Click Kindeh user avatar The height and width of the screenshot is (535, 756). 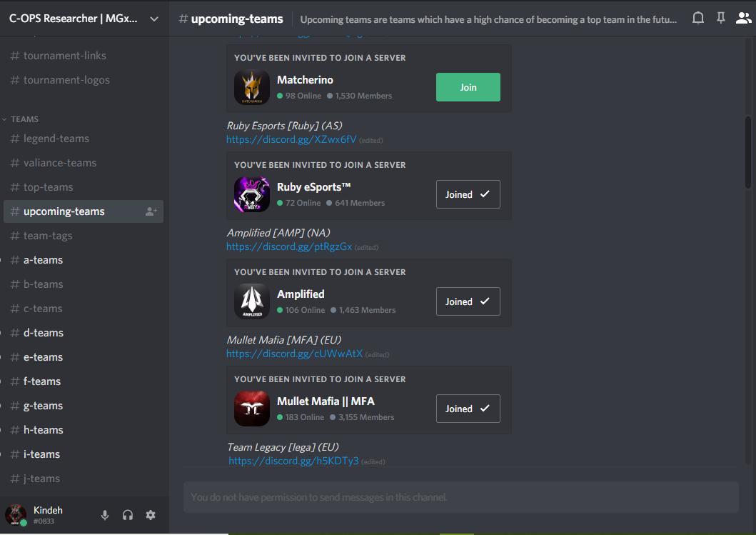16,515
